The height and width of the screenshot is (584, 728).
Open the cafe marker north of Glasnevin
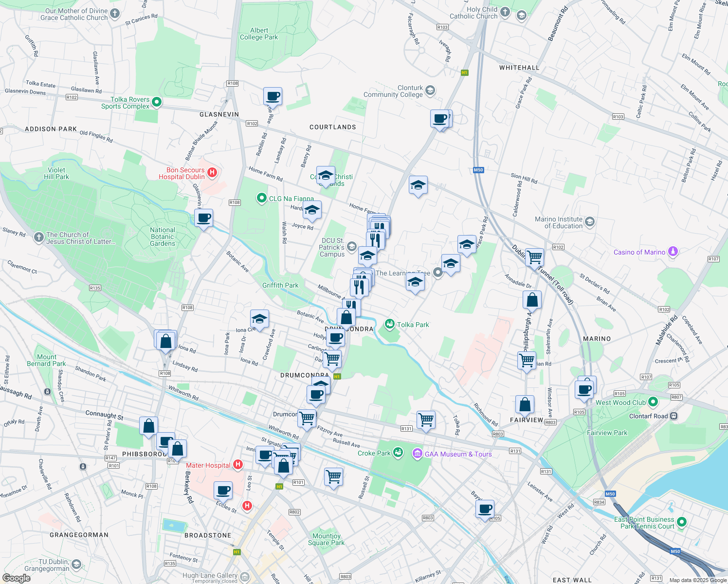pos(273,96)
